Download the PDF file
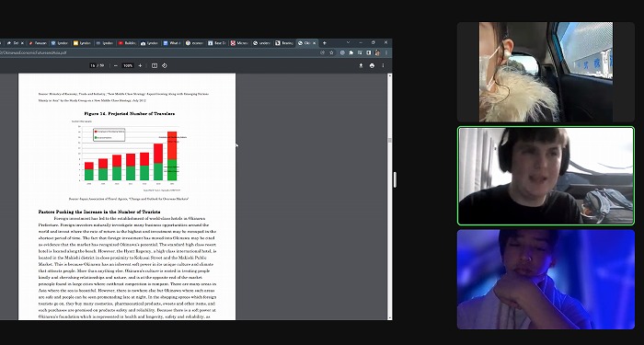 click(361, 65)
